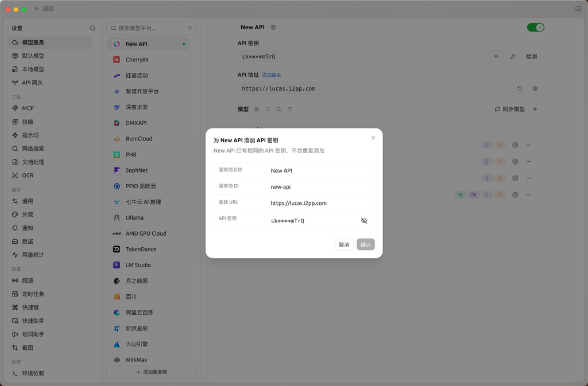Click the green vision tag on the model row
588x386 pixels.
461,194
